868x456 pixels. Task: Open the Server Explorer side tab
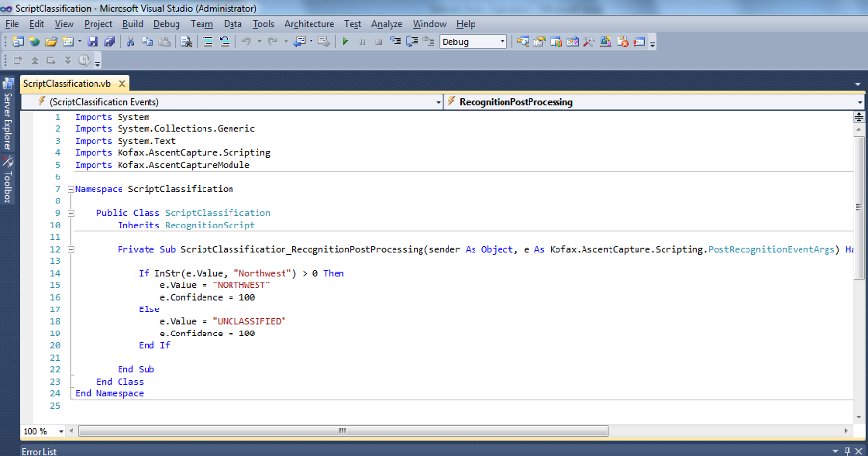pos(7,115)
